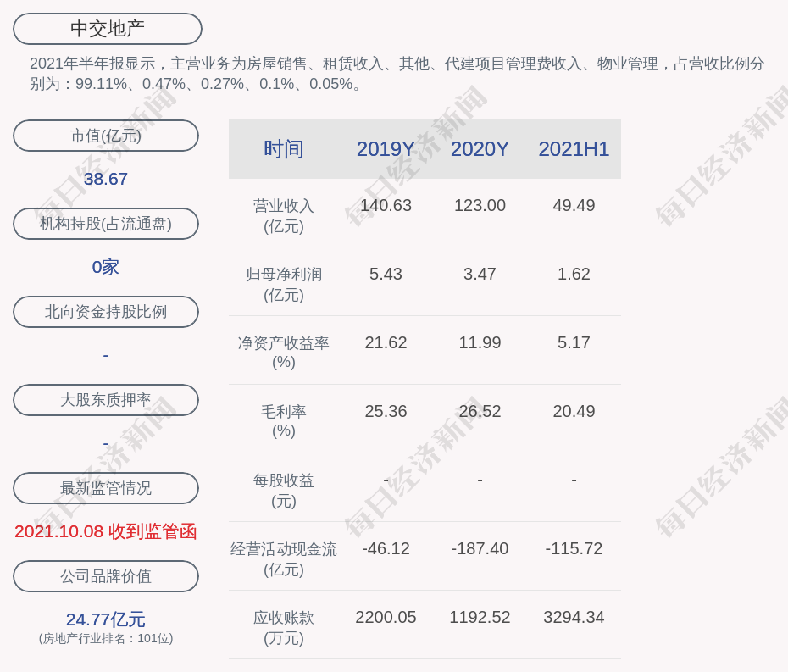Screen dimensions: 788x672
Task: Click the 毛利率(%) row label
Action: click(x=284, y=421)
